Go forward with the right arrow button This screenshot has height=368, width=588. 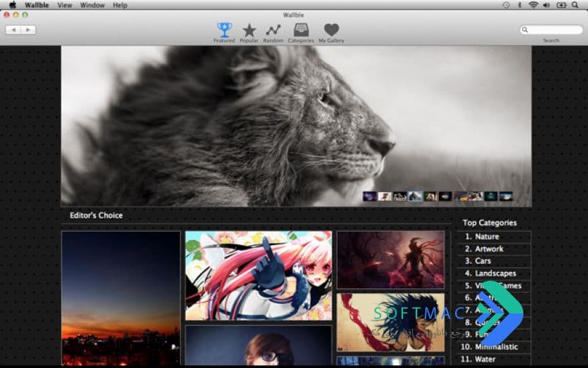[x=28, y=30]
